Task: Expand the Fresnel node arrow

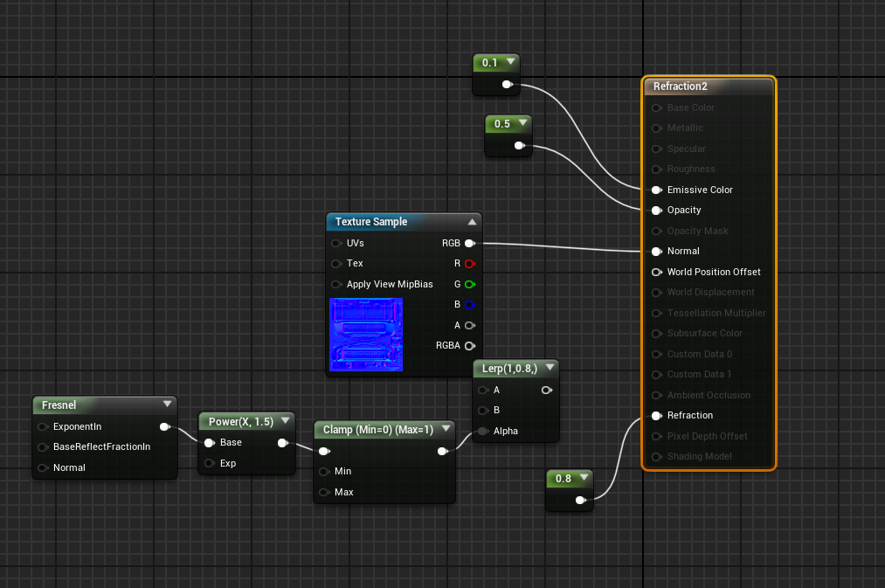Action: point(167,405)
